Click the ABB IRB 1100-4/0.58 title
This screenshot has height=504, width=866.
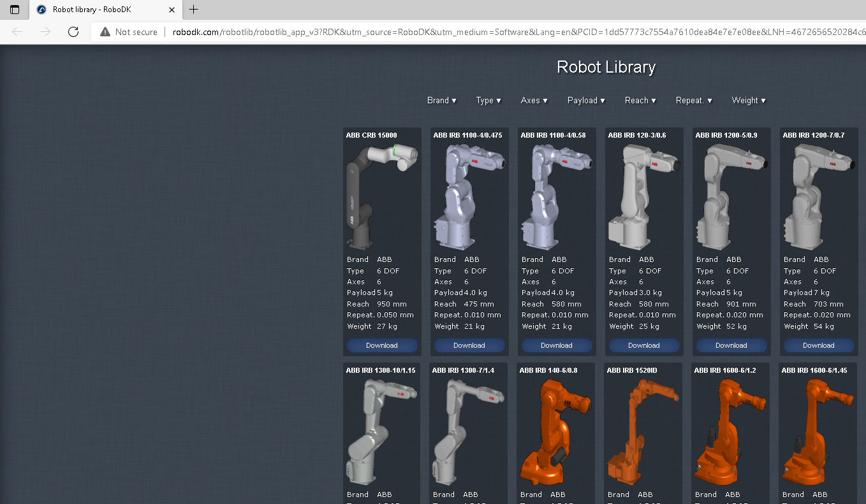click(553, 135)
